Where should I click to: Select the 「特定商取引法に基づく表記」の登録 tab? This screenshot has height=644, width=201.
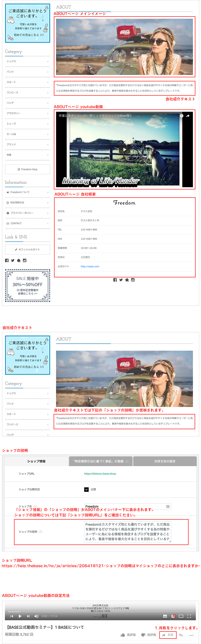tap(101, 461)
